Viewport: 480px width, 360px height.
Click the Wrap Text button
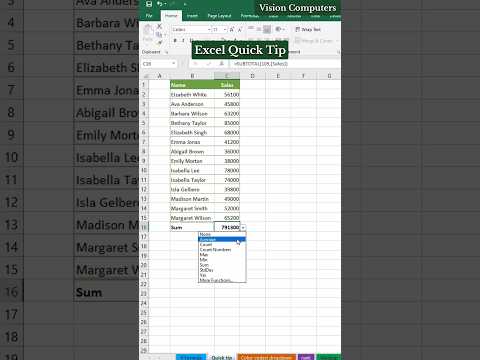pyautogui.click(x=308, y=29)
